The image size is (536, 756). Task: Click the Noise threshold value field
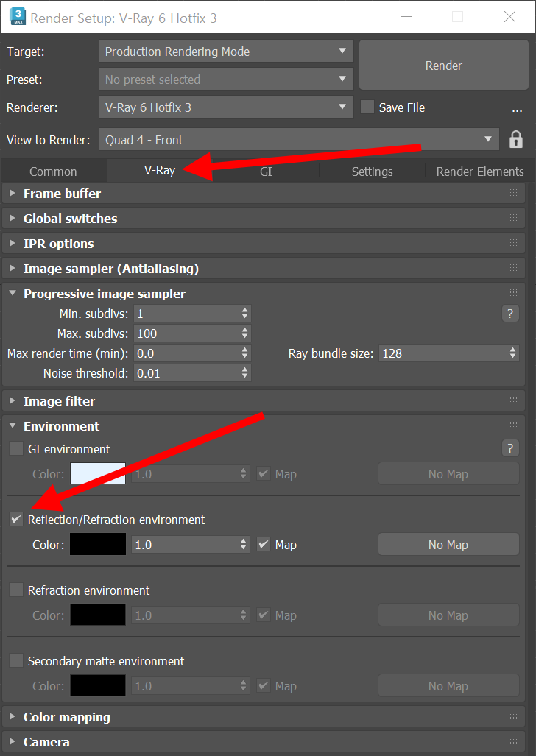(186, 372)
